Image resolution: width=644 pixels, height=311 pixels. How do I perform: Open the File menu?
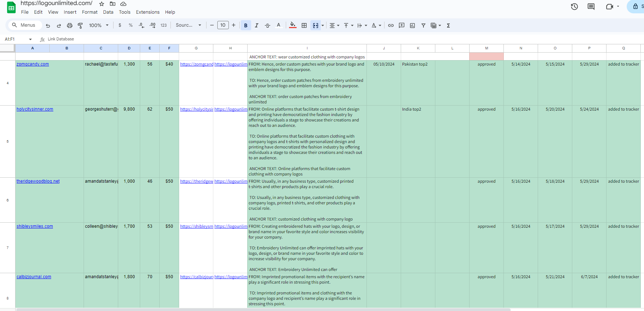click(x=25, y=12)
